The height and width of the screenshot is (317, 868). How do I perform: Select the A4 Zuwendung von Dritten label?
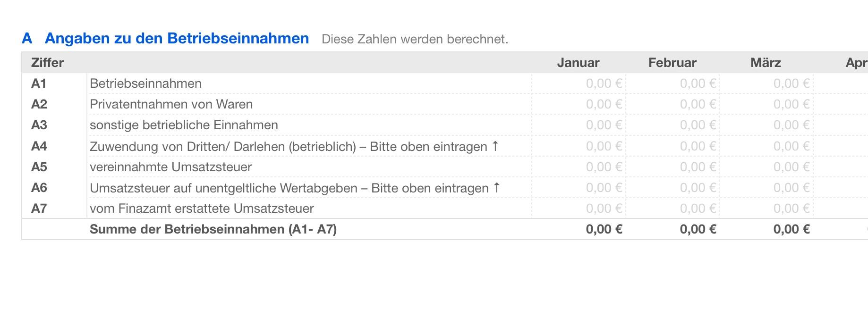pos(288,147)
